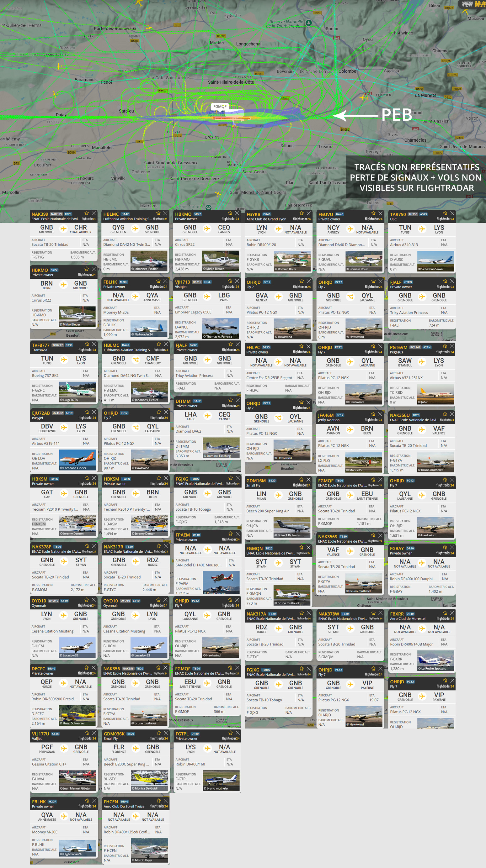486x868 pixels.
Task: Select the FGMQF aircraft label on map
Action: tap(220, 107)
